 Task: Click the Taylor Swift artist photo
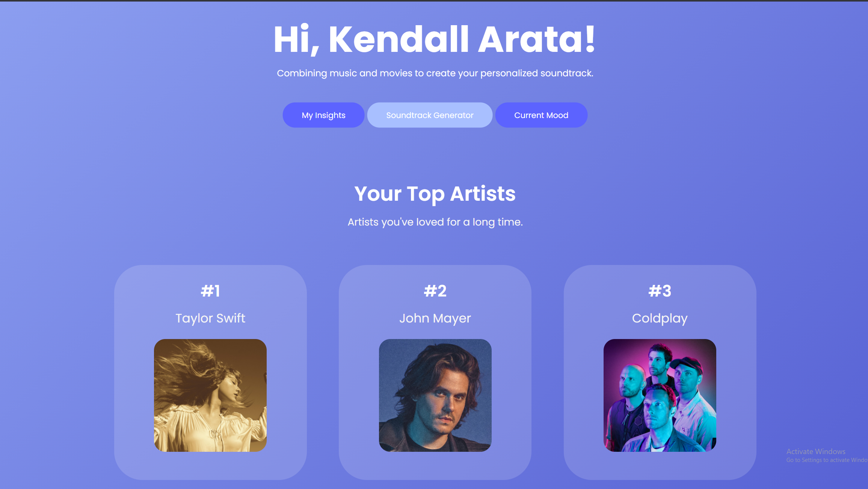(210, 395)
